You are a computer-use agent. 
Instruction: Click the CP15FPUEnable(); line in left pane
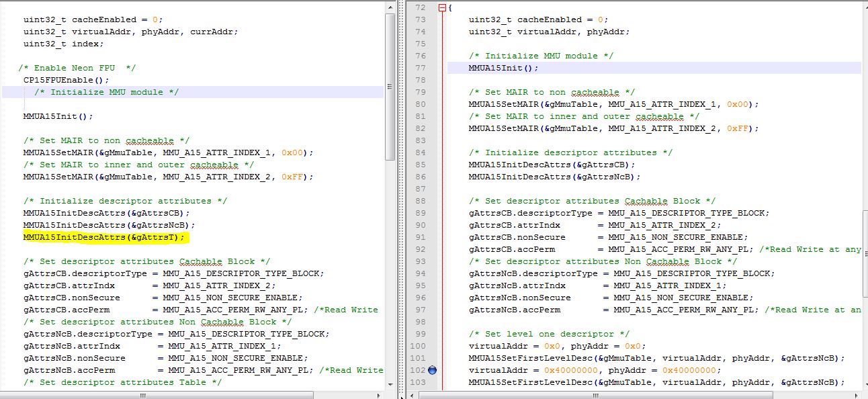[x=67, y=80]
